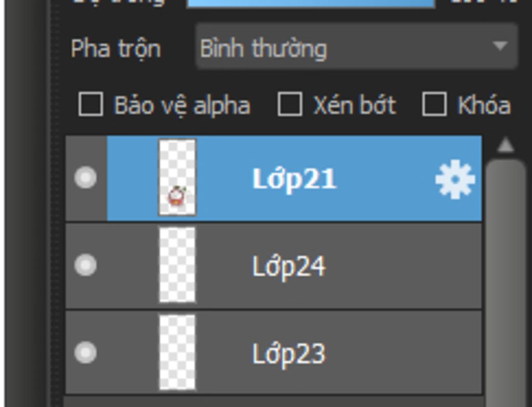Check the Xén bớt clipping option
Screen dimensions: 532x407
click(289, 104)
